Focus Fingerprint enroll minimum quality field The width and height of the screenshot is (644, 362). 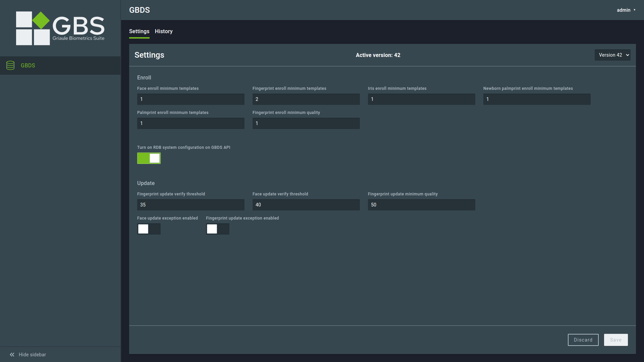point(306,123)
